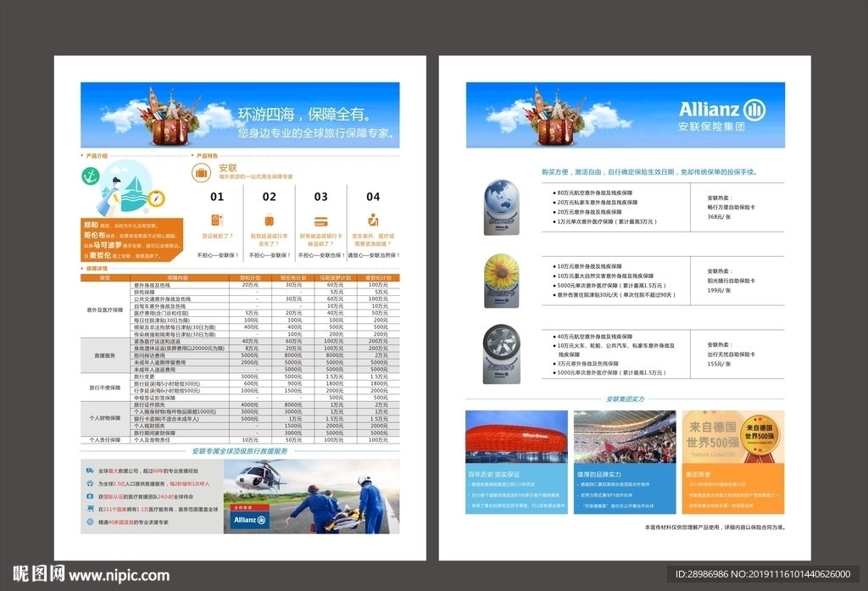Click the number 03 feature heading
The width and height of the screenshot is (868, 591).
tap(321, 197)
